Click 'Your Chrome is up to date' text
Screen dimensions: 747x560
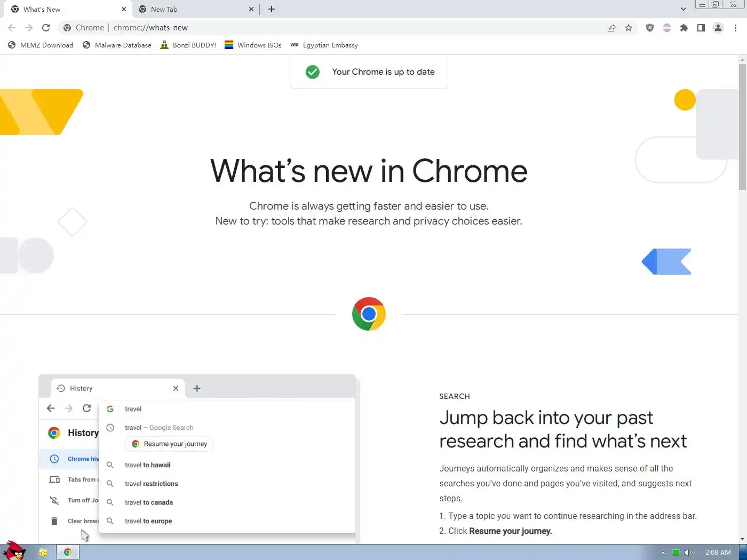383,72
